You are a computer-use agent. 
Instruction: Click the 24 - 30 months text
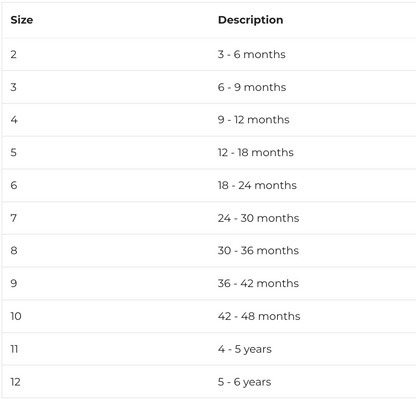(258, 218)
